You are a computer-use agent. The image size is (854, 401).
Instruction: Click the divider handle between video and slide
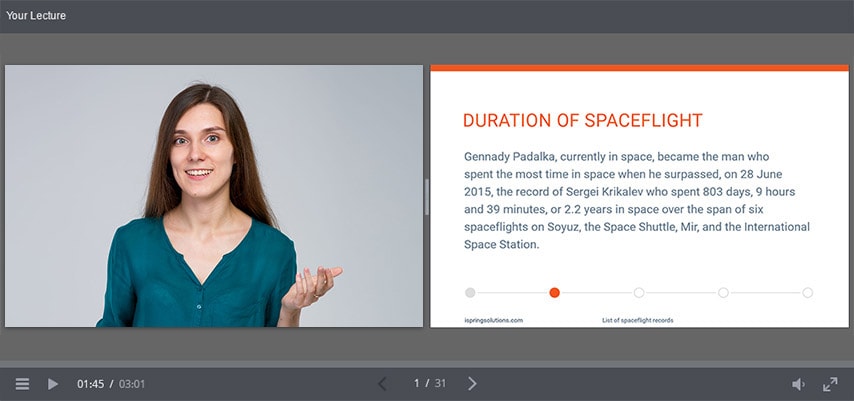426,197
